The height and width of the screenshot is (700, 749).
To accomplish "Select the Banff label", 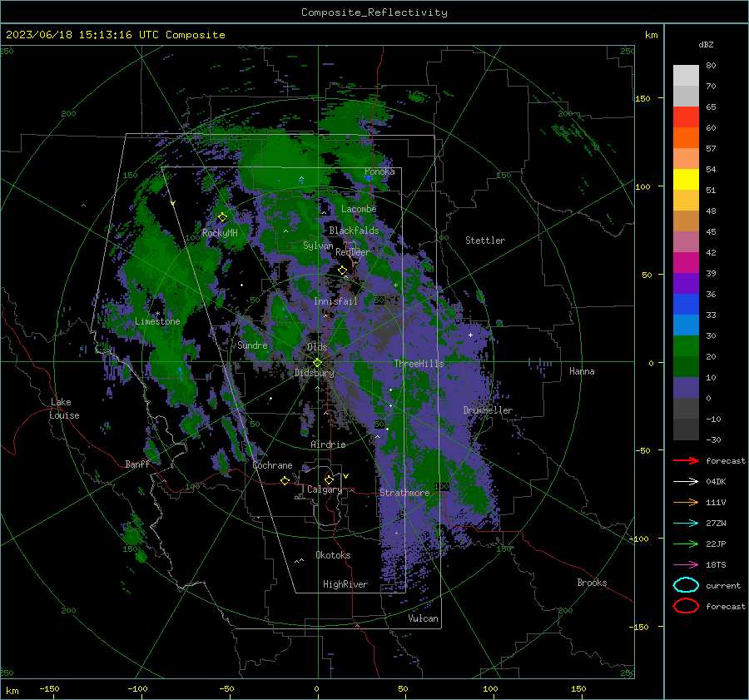I will click(137, 464).
